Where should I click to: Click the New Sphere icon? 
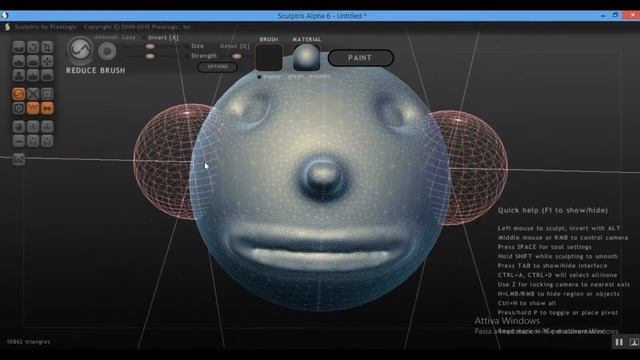19,127
